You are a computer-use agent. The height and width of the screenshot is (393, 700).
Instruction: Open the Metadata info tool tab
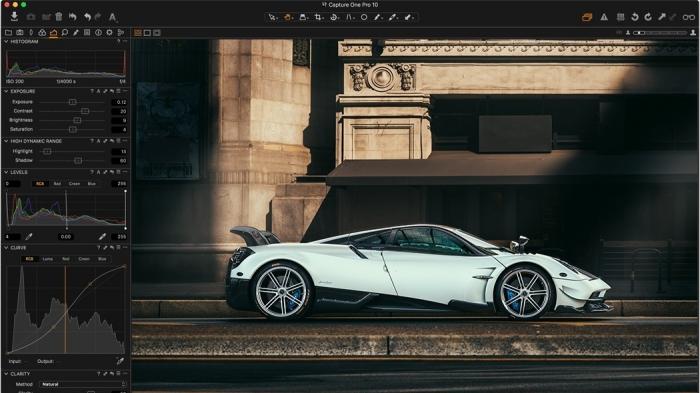click(98, 33)
